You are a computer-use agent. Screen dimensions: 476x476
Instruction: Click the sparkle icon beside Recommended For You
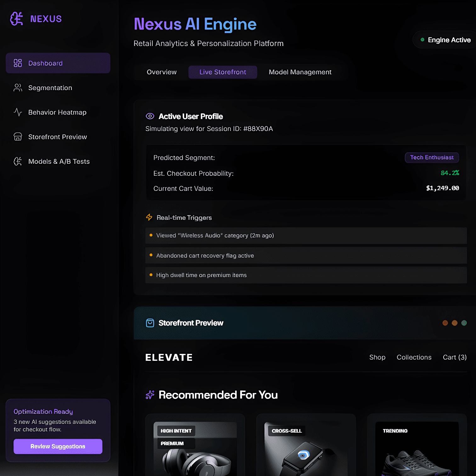coord(150,395)
